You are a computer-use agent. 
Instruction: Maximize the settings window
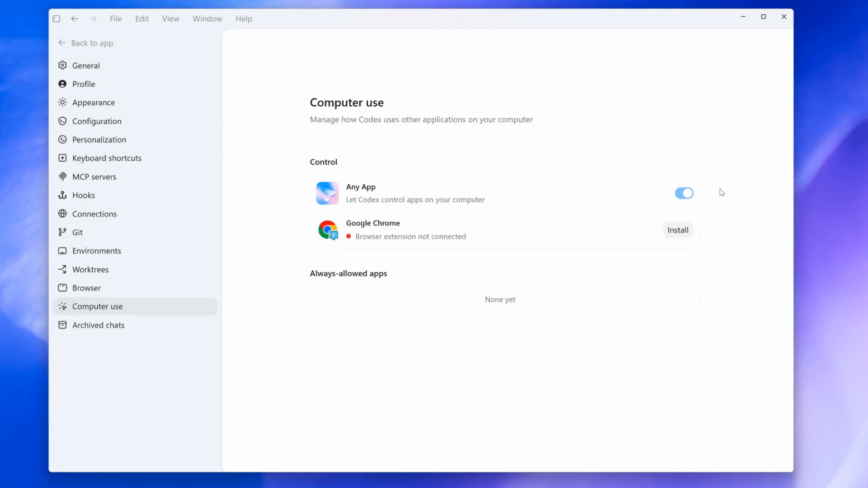pos(764,17)
